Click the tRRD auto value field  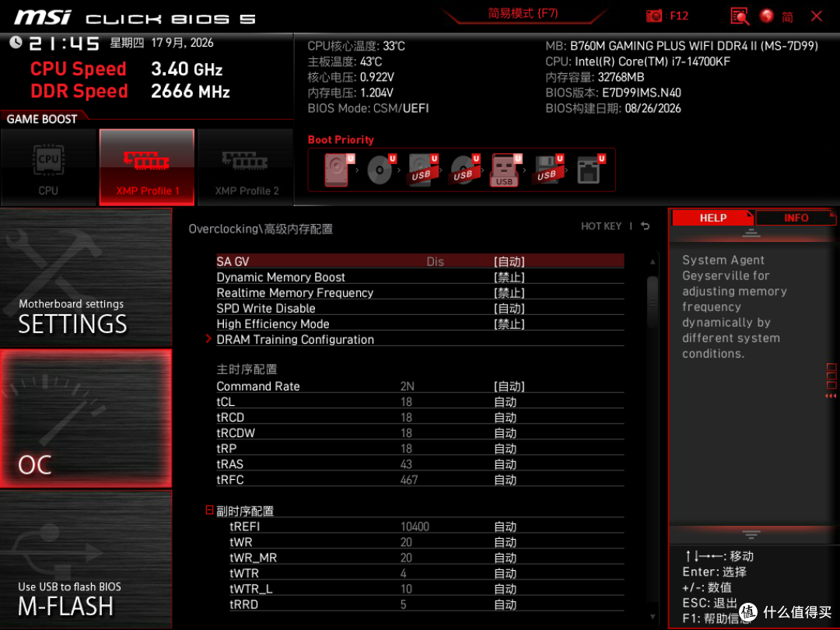point(506,604)
